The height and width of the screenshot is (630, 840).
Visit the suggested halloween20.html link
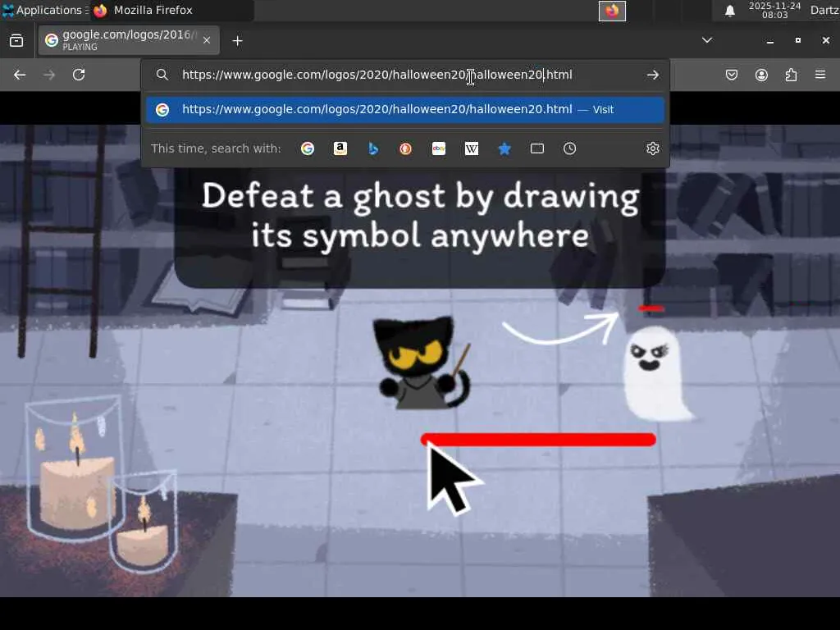click(405, 109)
